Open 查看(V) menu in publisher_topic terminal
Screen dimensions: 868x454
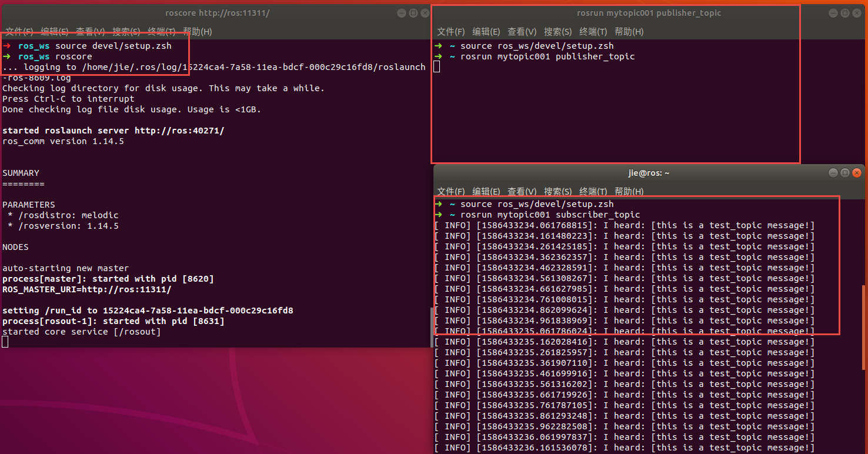click(522, 32)
